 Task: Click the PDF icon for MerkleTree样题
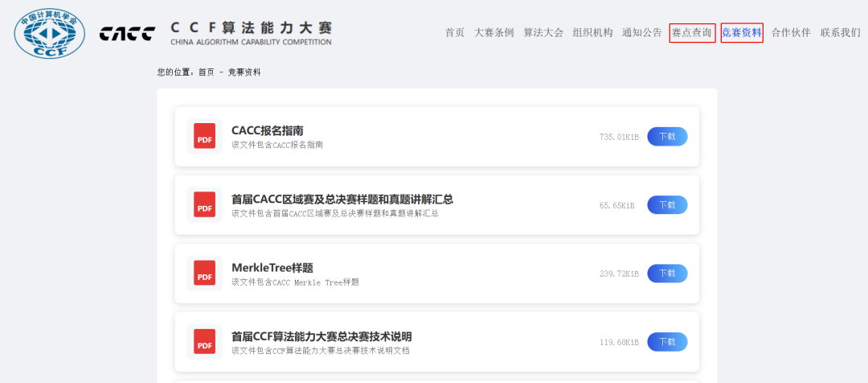[205, 274]
